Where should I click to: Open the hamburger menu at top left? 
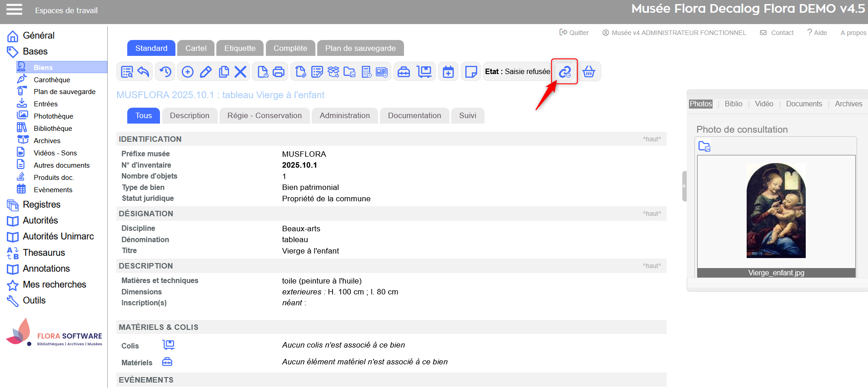(x=14, y=10)
